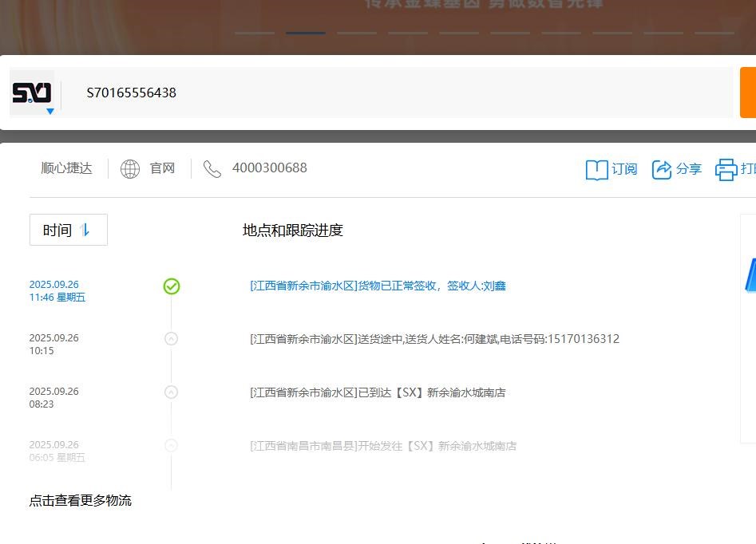Click the 分享 share icon
Screen dimensions: 756x544
[x=662, y=170]
